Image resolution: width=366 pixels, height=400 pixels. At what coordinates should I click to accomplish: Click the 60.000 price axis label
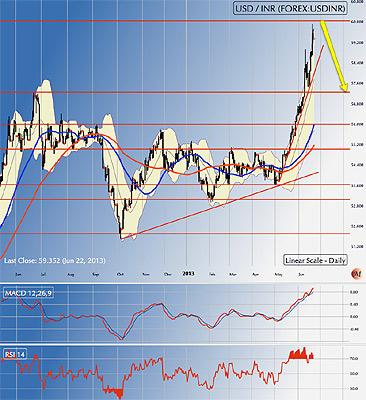click(357, 21)
